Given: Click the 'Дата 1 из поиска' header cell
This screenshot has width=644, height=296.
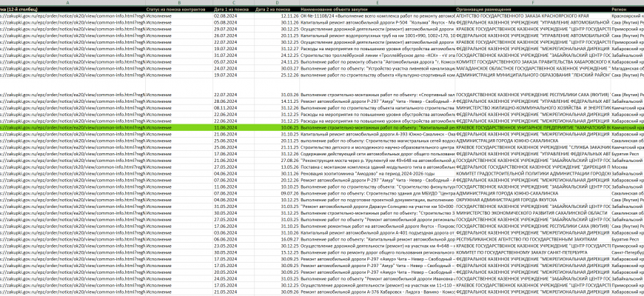Looking at the screenshot, I should coord(230,9).
